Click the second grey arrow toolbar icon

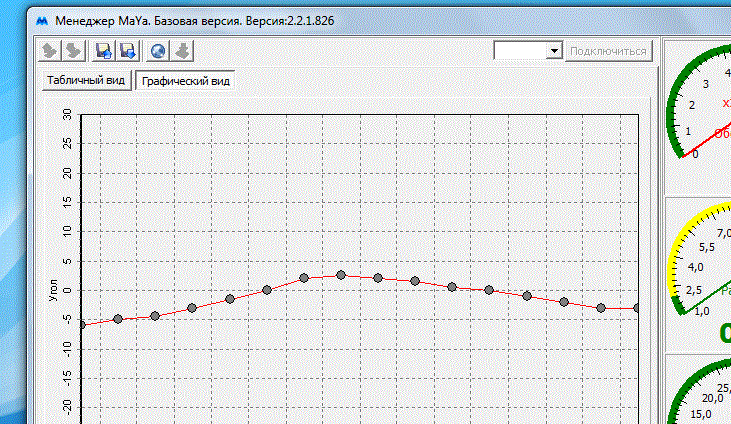tap(72, 51)
